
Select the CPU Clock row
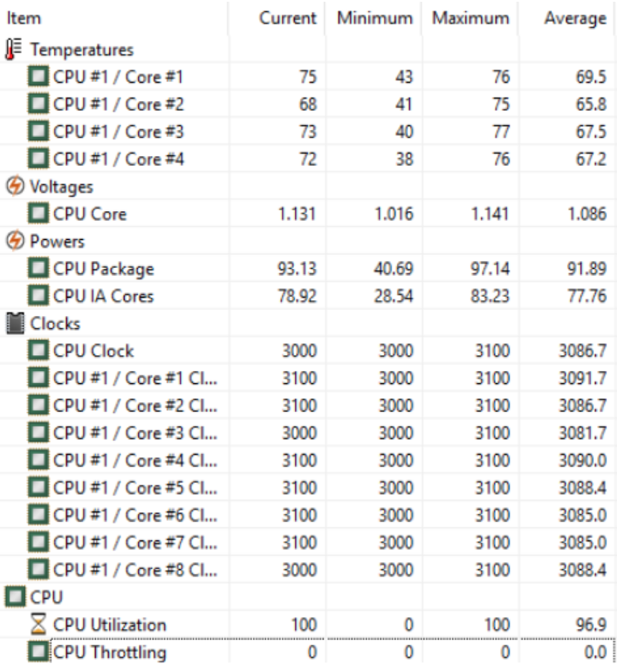[93, 351]
